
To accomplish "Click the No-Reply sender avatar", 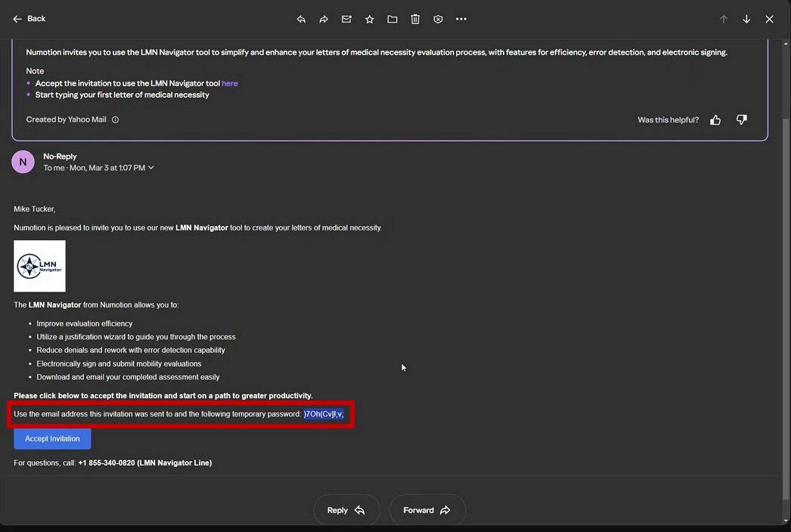I will coord(23,162).
